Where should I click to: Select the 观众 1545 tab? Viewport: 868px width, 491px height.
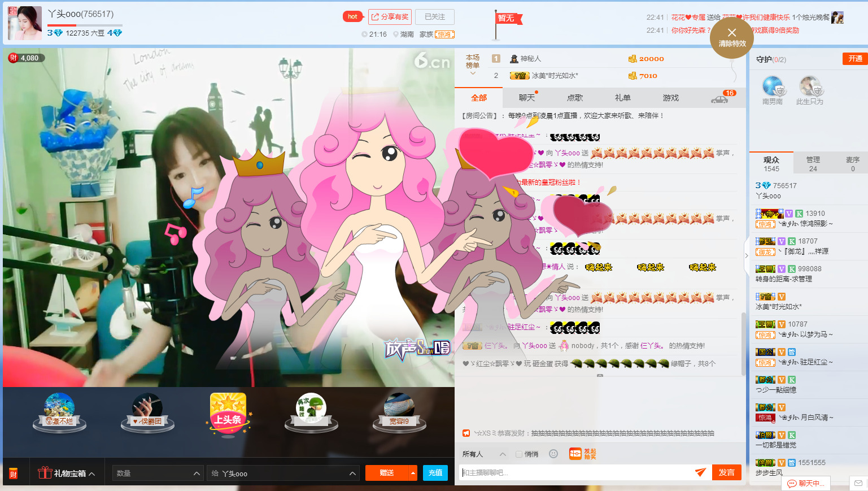click(771, 164)
